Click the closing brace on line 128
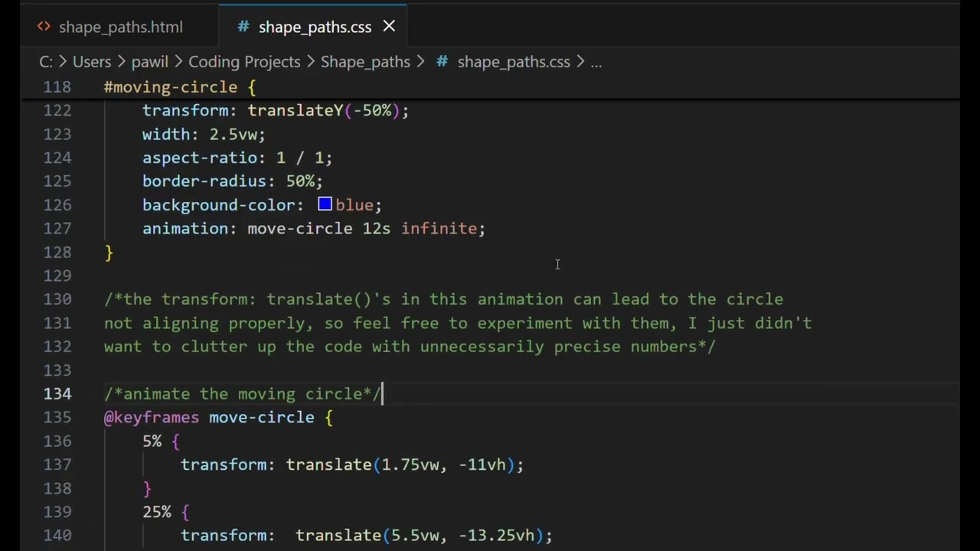Screen dimensions: 980x551 [x=109, y=253]
